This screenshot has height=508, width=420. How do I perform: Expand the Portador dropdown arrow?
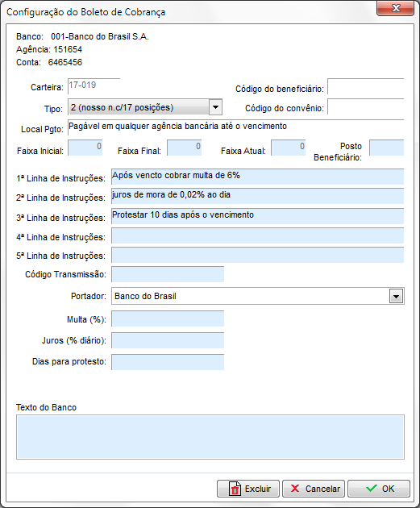click(x=396, y=296)
